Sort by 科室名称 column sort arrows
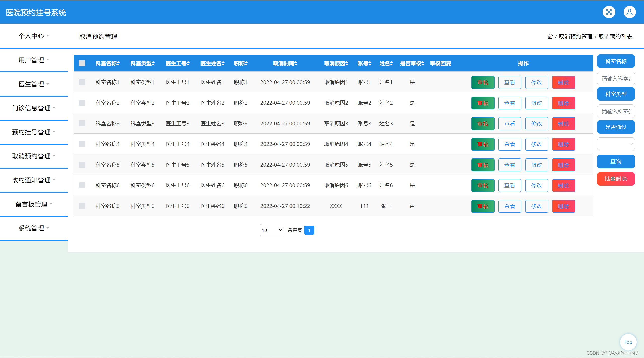644x358 pixels. click(x=118, y=63)
